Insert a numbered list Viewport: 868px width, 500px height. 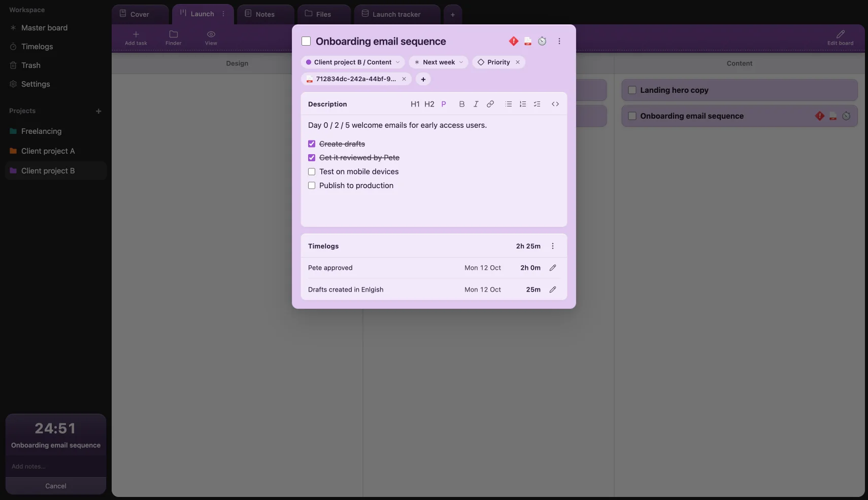(523, 104)
